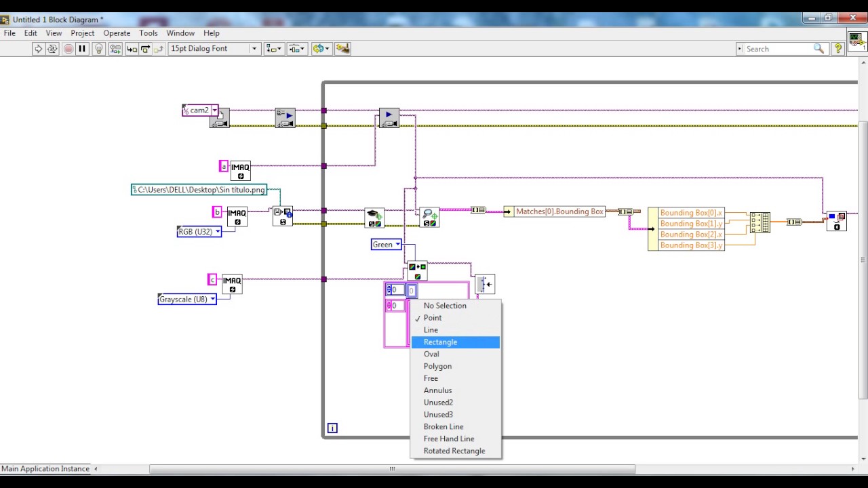Choose Oval from the popup list

tap(456, 354)
